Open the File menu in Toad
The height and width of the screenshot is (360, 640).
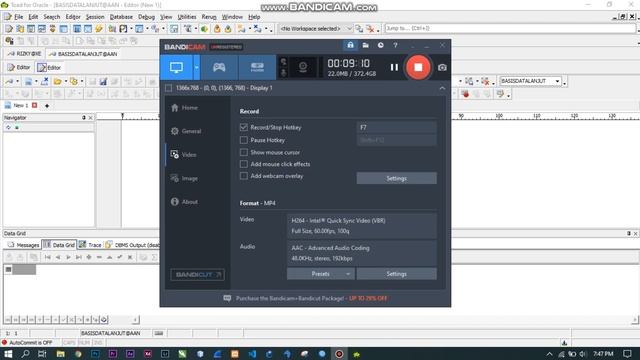[18, 17]
